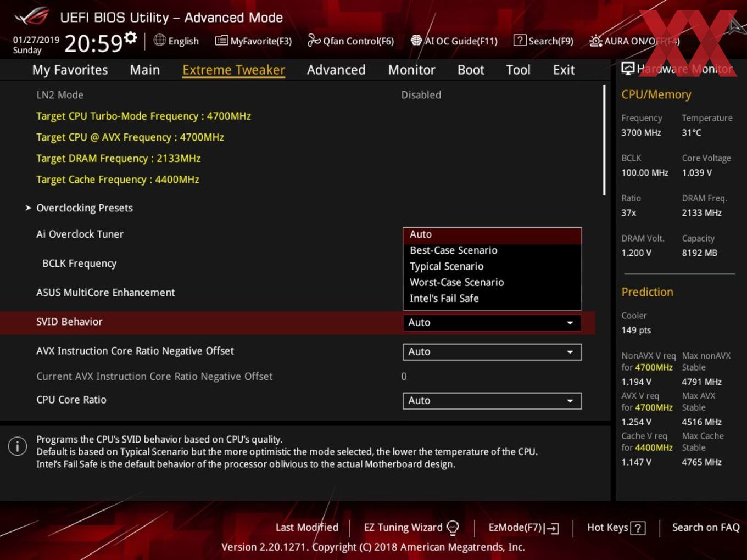The image size is (747, 560).
Task: Click the 31°C Temperature value
Action: [x=692, y=133]
